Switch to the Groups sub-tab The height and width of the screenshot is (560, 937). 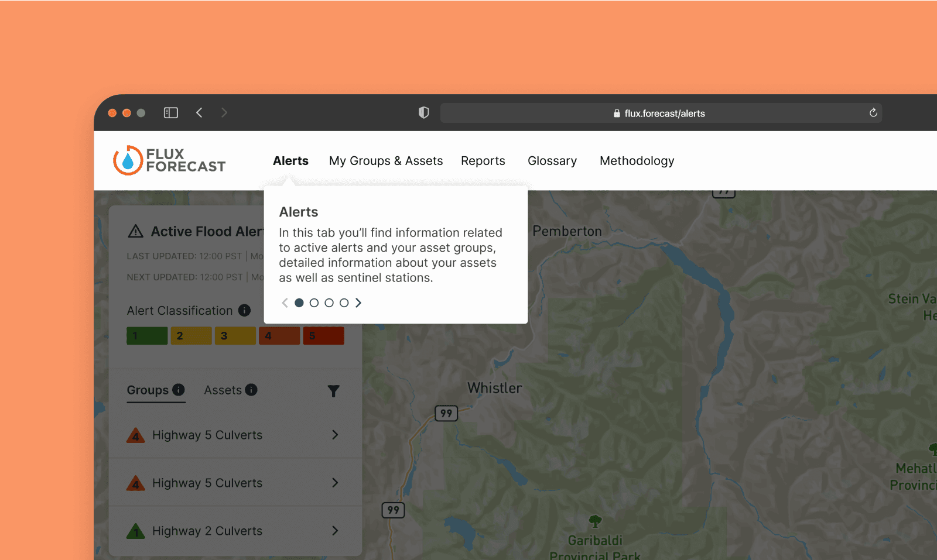(x=148, y=390)
